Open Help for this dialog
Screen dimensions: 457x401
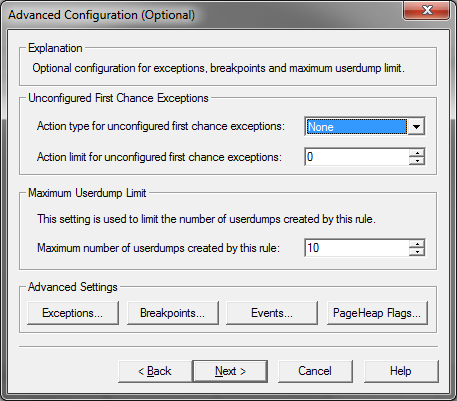[401, 371]
